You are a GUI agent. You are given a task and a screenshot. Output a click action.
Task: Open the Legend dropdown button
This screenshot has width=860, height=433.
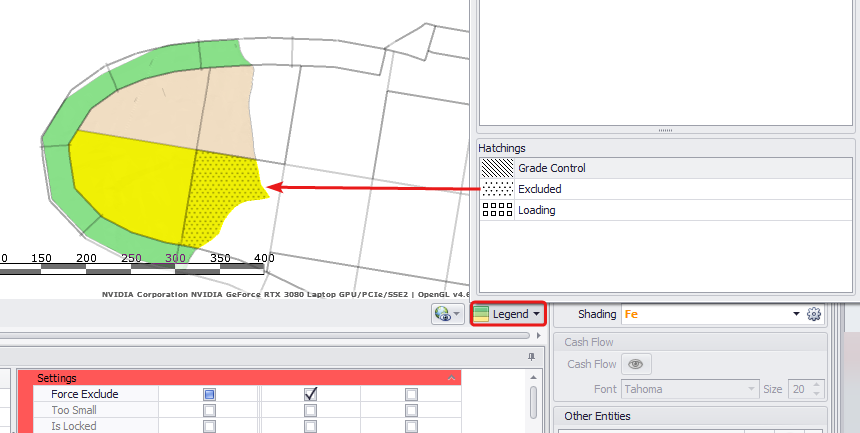pyautogui.click(x=510, y=314)
